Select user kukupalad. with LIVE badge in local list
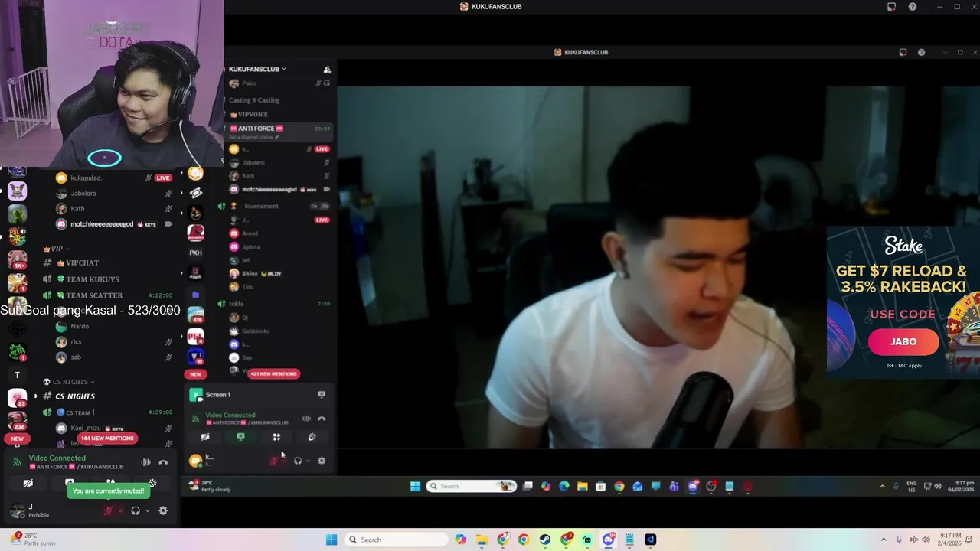 113,178
